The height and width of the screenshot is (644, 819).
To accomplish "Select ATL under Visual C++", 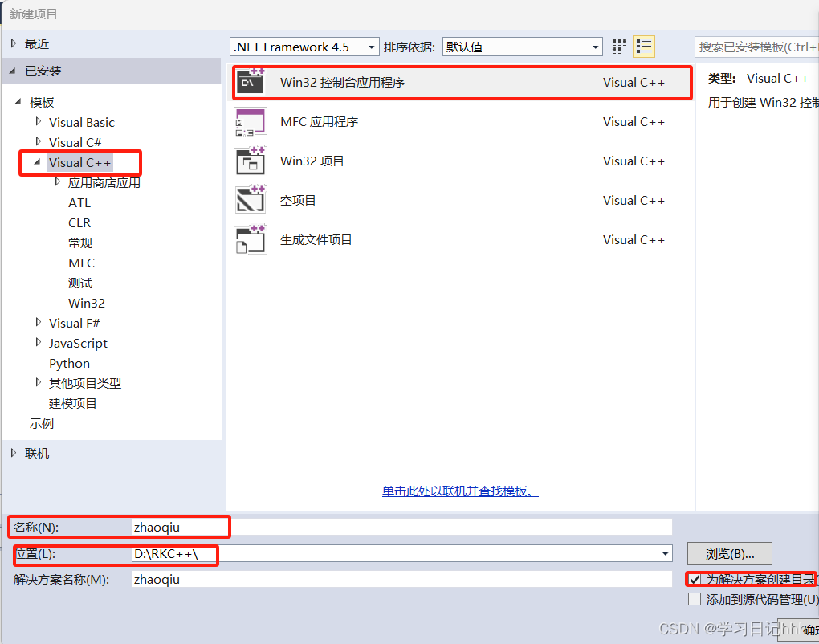I will pyautogui.click(x=79, y=202).
